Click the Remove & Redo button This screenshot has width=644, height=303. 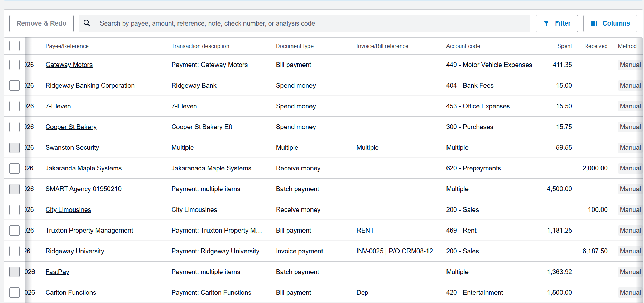pos(41,23)
